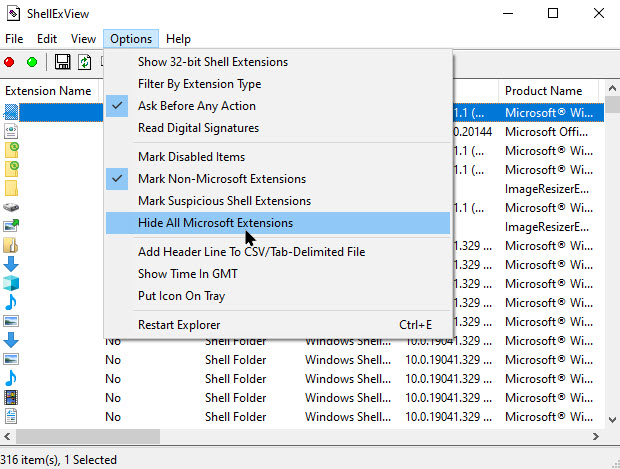Click the 316 item(s), 1 Selected status text

[59, 460]
